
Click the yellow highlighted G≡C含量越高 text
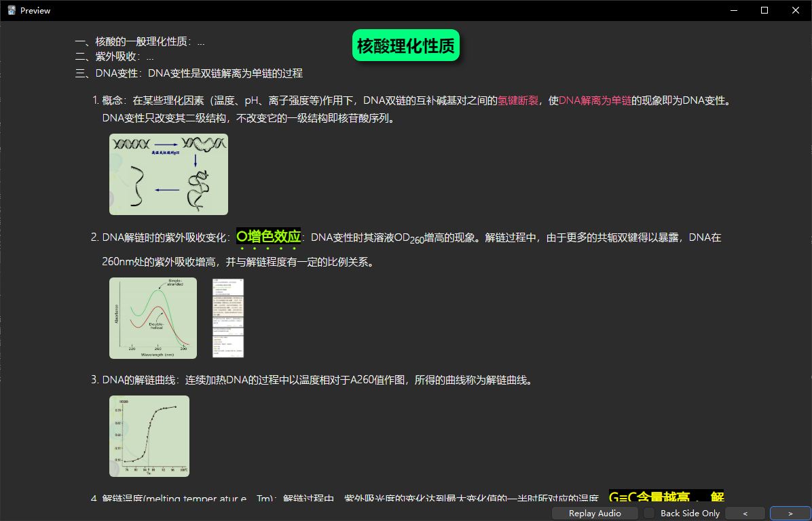(x=649, y=497)
